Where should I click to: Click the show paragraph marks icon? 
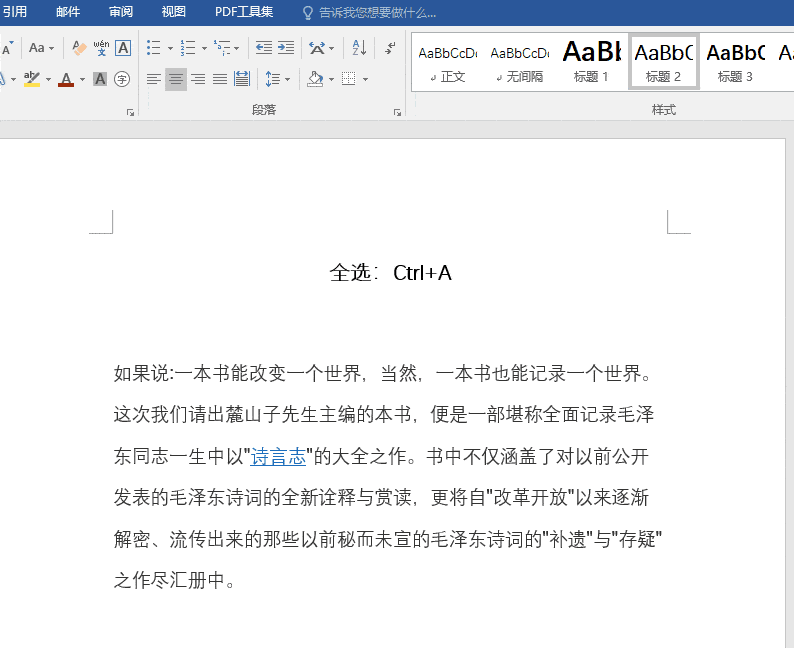(x=390, y=48)
